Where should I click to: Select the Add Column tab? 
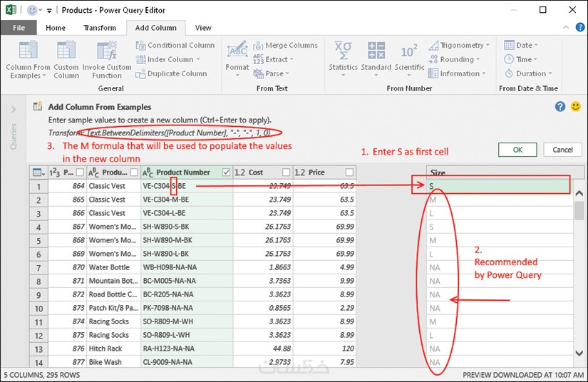pos(155,28)
